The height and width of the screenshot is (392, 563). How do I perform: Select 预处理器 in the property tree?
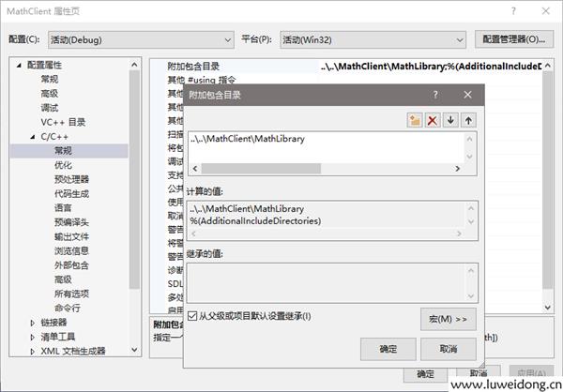pos(71,178)
